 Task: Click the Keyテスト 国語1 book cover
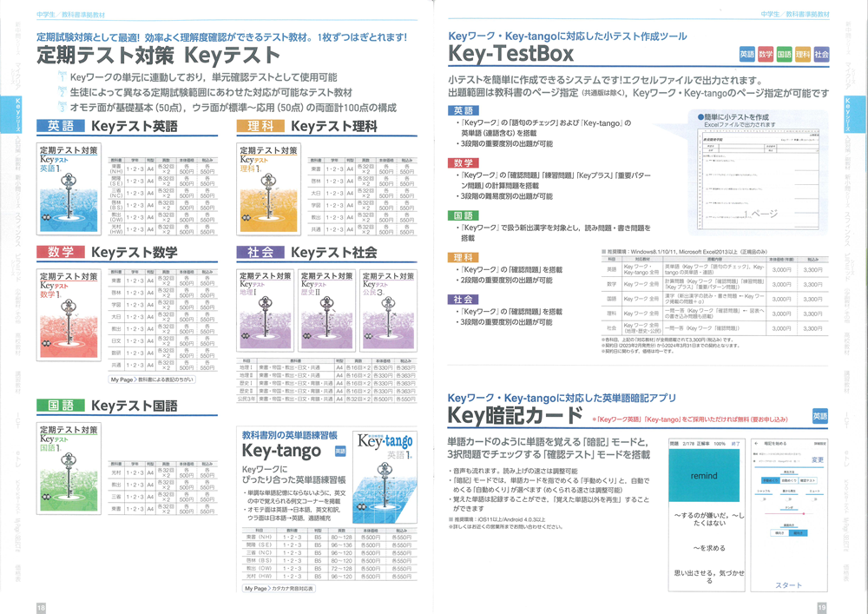click(69, 468)
